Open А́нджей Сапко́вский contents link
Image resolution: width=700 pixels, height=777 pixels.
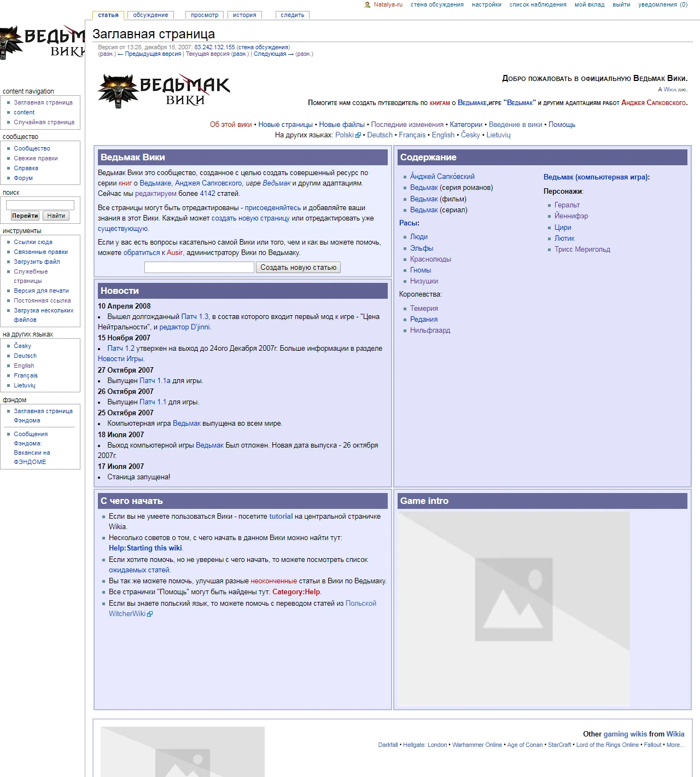click(x=442, y=177)
